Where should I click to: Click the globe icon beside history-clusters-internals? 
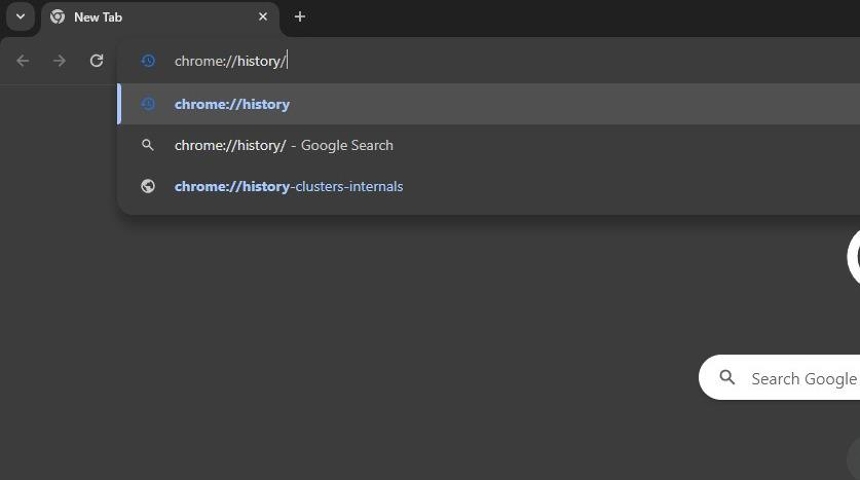click(x=148, y=186)
